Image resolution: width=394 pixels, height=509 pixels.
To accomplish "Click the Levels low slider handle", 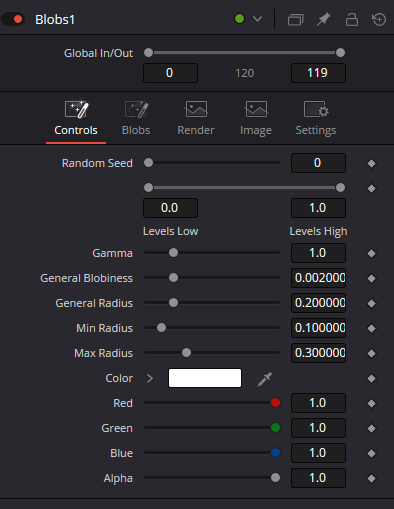I will coord(148,188).
